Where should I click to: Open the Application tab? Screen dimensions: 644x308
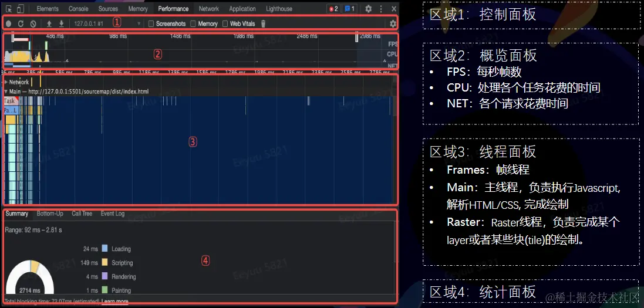(242, 9)
